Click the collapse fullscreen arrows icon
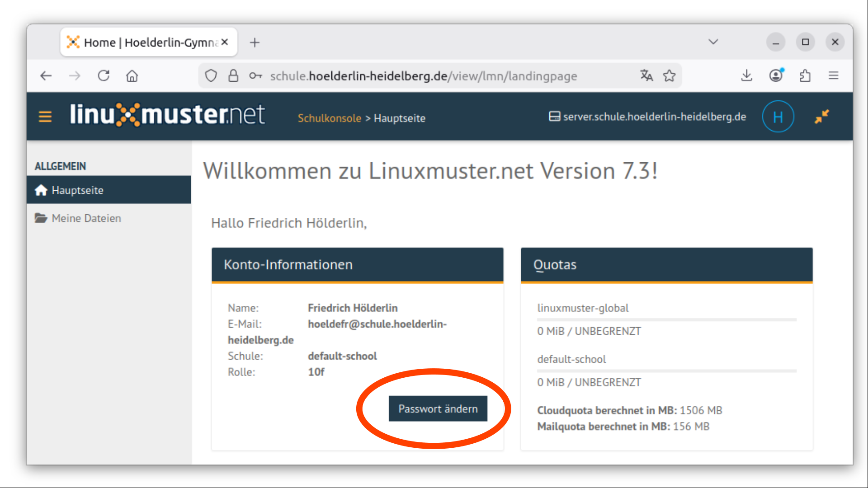868x488 pixels. (821, 117)
